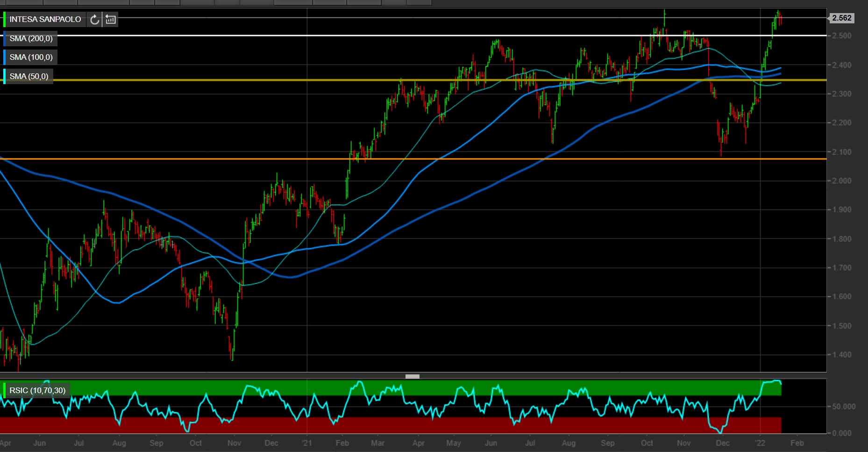868x452 pixels.
Task: Click the Feb label right of '21 on time axis
Action: coord(342,443)
